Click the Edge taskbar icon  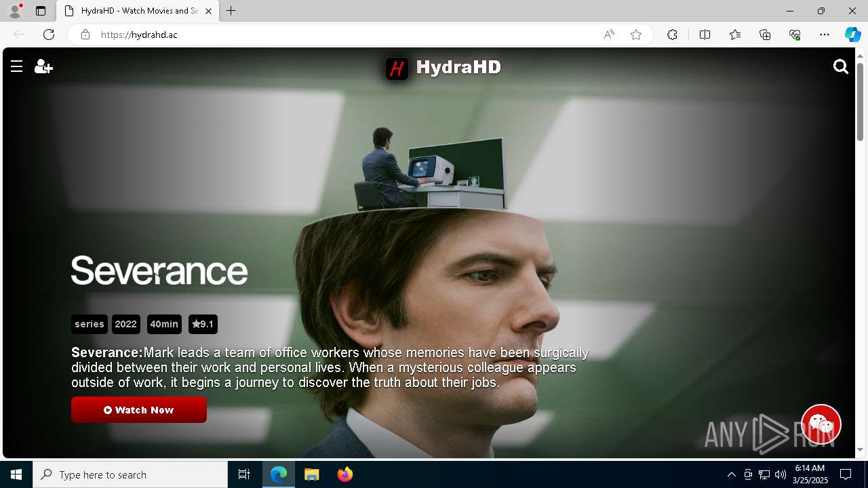(x=279, y=474)
